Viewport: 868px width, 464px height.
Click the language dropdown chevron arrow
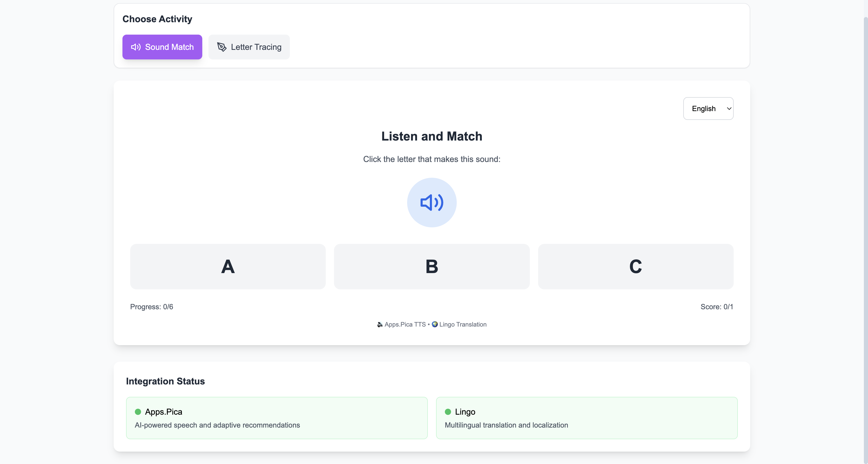729,109
